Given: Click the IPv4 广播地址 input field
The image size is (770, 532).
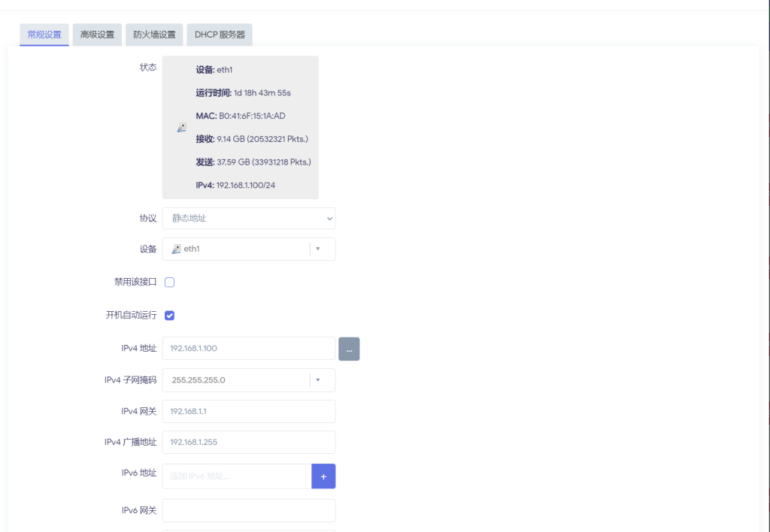Looking at the screenshot, I should click(249, 442).
